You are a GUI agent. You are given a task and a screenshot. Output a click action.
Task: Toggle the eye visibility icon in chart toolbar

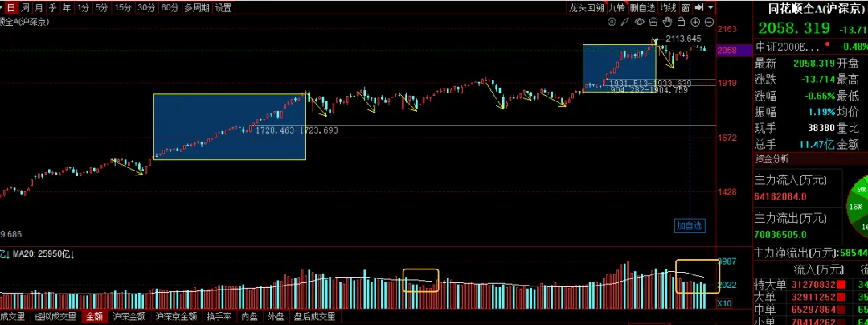pyautogui.click(x=640, y=22)
